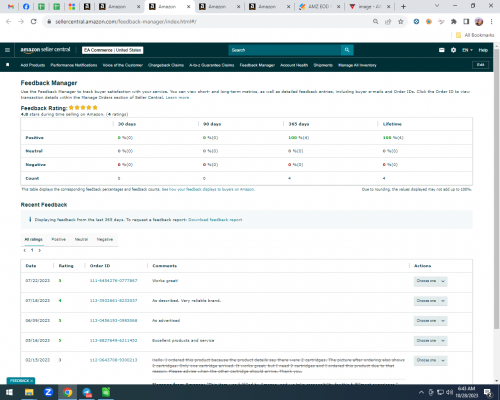This screenshot has height=400, width=500.
Task: Reload the page with refresh icon
Action: coord(33,22)
